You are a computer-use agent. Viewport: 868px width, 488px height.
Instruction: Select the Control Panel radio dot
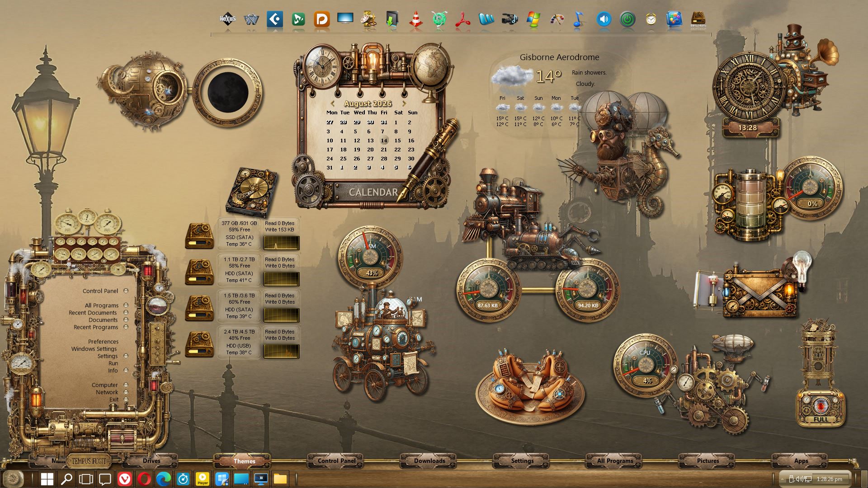point(126,291)
